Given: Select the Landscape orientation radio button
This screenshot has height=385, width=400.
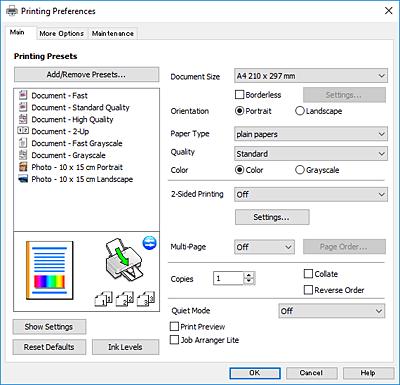Looking at the screenshot, I should (300, 111).
